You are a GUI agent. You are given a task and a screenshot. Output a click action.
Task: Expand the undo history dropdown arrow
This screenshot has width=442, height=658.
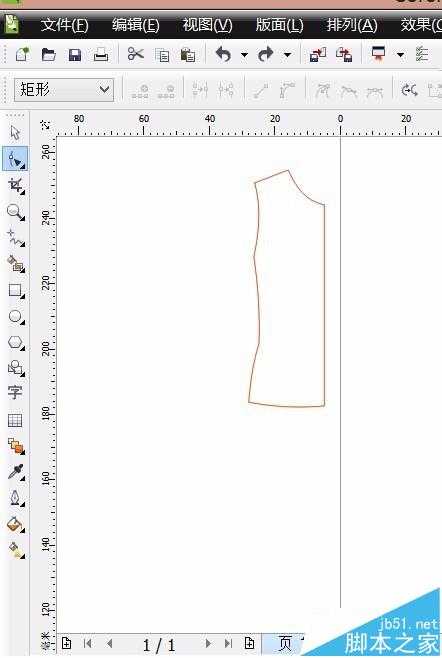click(x=244, y=55)
